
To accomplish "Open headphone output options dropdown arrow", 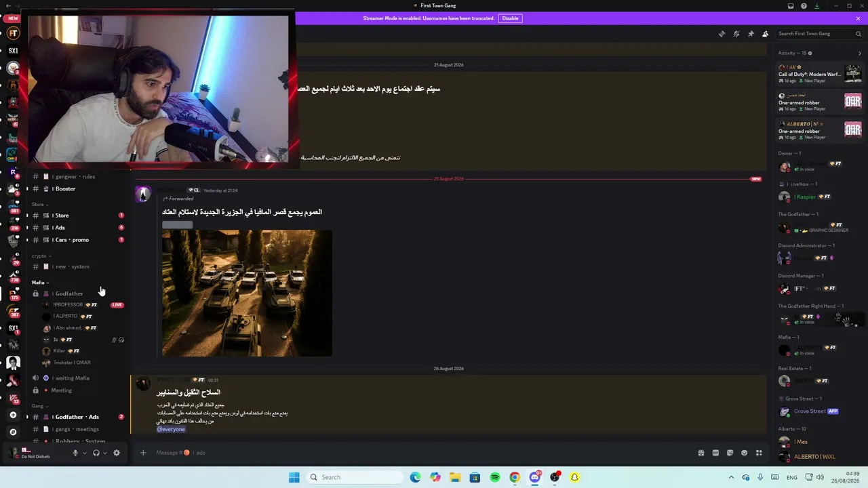I will 104,453.
